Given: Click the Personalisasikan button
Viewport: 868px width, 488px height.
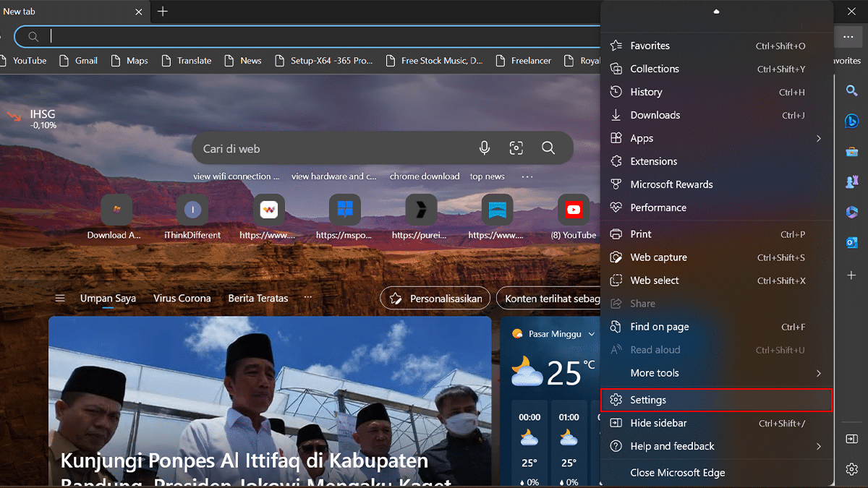Looking at the screenshot, I should (436, 299).
